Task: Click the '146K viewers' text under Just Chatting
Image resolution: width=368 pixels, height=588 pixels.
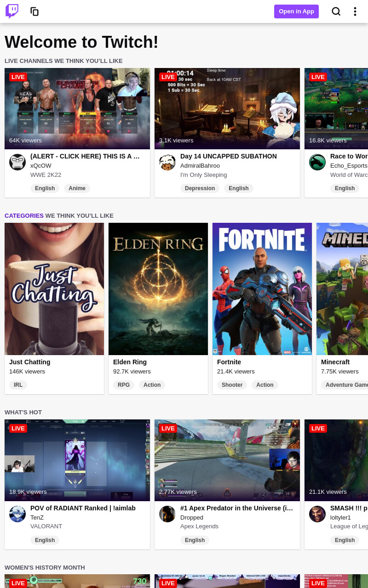Action: 27,371
